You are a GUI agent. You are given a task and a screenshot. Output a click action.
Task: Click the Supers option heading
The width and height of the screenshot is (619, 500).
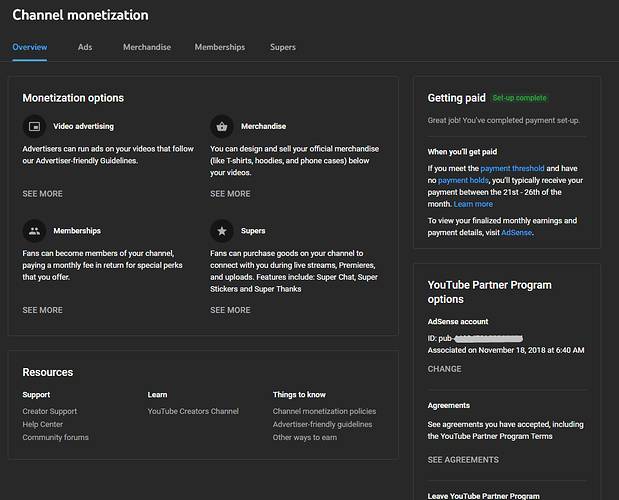click(253, 231)
